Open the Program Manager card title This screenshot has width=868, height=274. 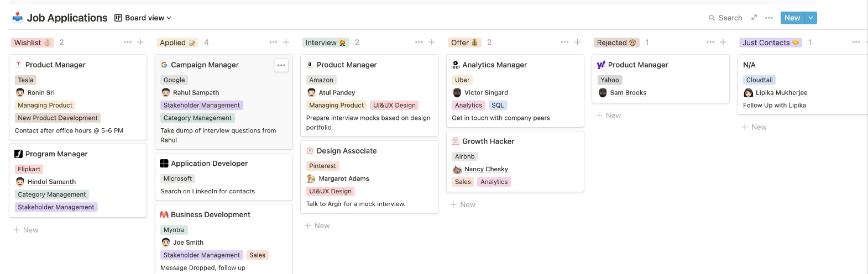56,154
